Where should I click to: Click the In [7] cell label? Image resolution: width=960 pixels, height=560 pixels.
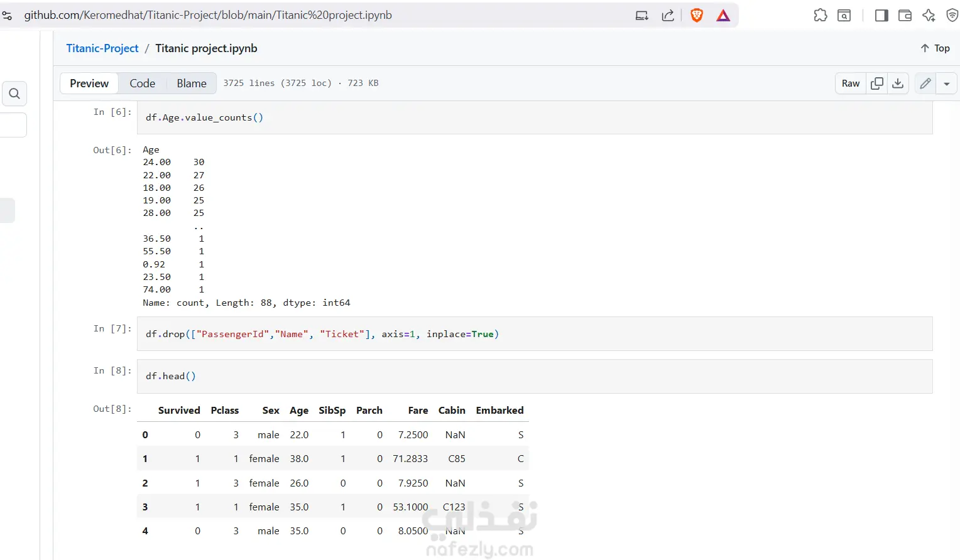112,328
